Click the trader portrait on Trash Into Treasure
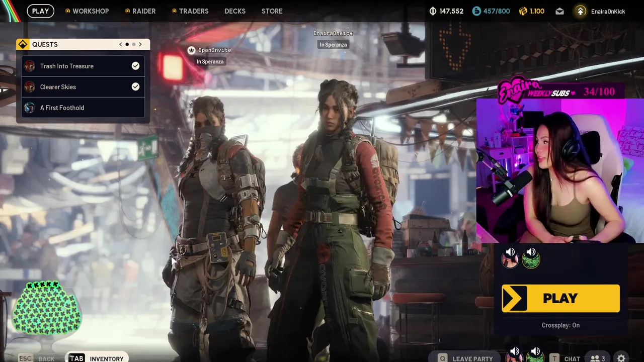 [x=30, y=66]
